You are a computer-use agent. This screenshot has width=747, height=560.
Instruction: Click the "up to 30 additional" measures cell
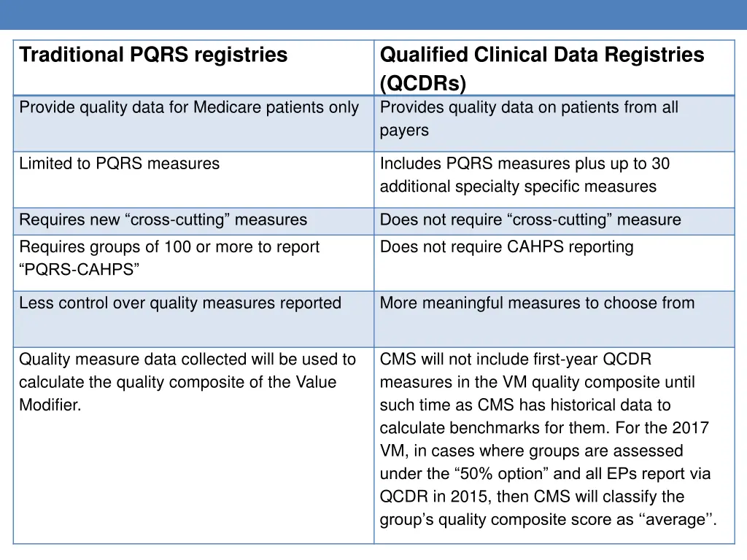point(525,175)
